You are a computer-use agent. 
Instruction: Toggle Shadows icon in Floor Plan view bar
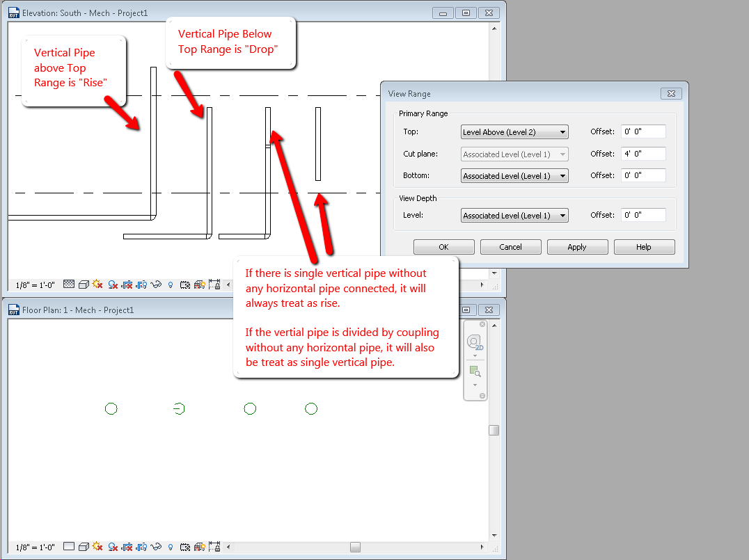[113, 547]
